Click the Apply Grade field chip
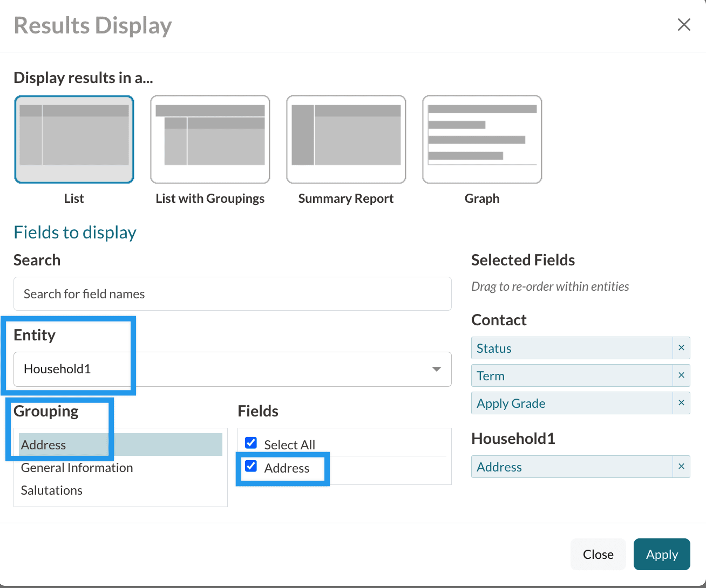The image size is (706, 588). tap(572, 403)
